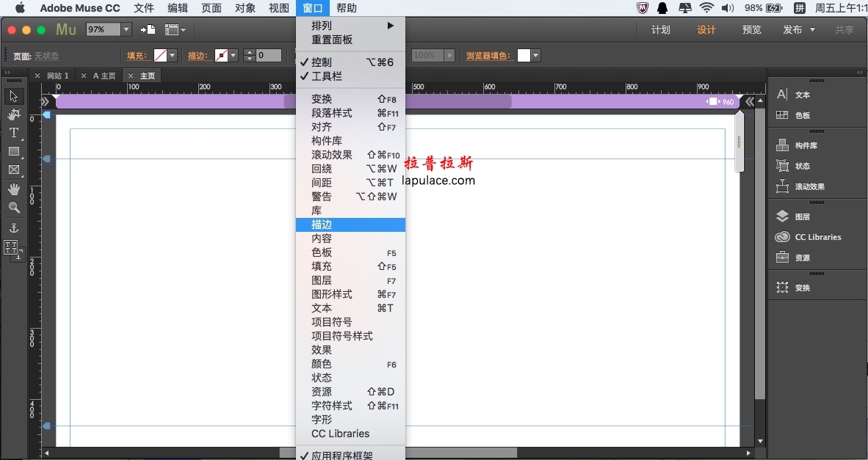Select the Rectangle tool
This screenshot has height=460, width=868.
click(14, 151)
